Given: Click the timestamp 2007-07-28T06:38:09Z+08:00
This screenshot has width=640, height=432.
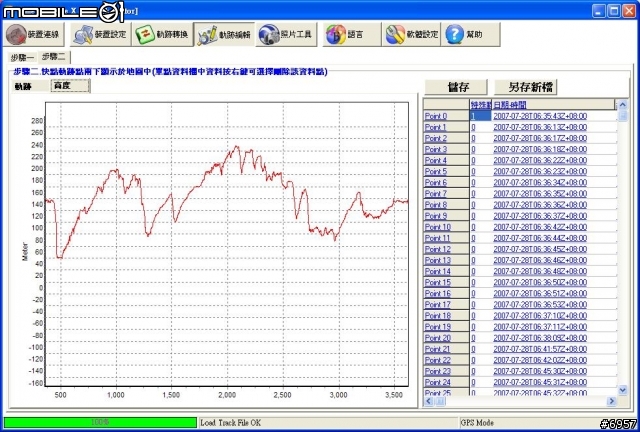Looking at the screenshot, I should coord(540,338).
